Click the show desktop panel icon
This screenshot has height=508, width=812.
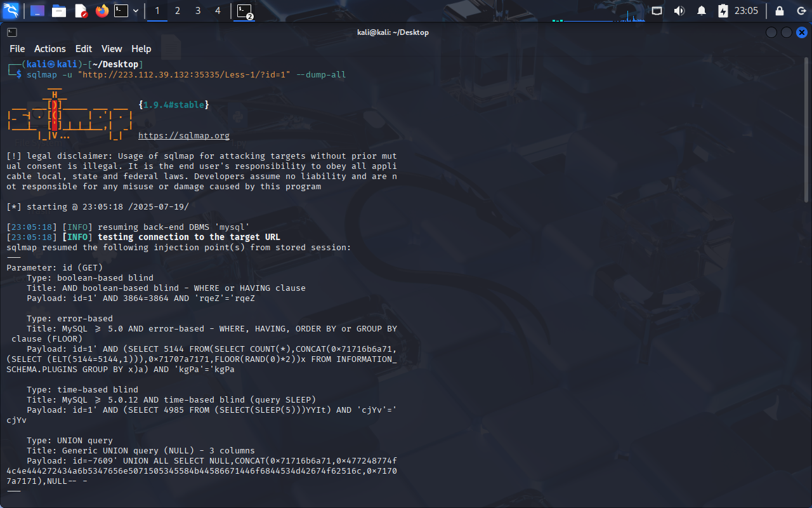pyautogui.click(x=37, y=11)
